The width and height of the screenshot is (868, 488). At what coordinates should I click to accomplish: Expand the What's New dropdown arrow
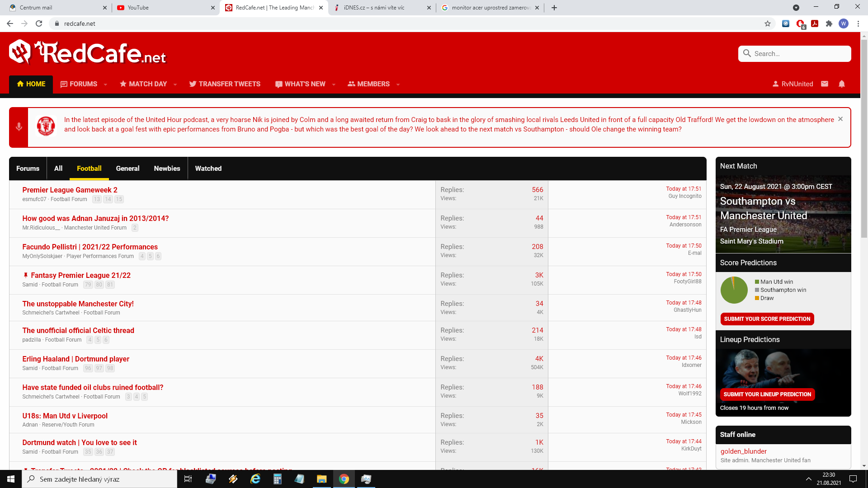tap(334, 84)
